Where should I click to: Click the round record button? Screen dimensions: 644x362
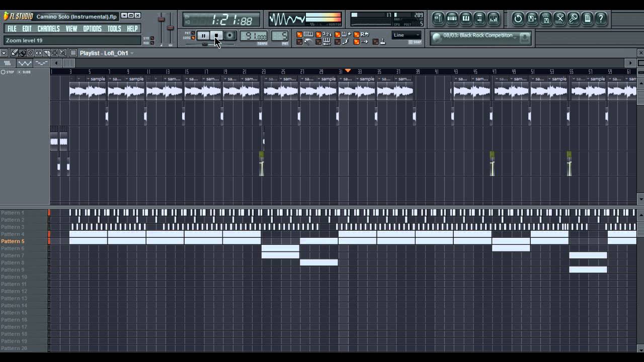click(230, 36)
